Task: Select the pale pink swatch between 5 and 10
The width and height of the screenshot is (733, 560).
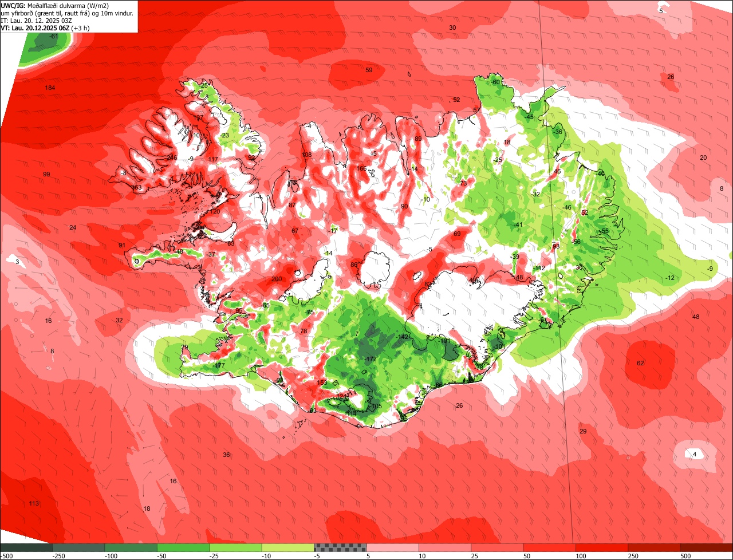Action: [x=393, y=547]
